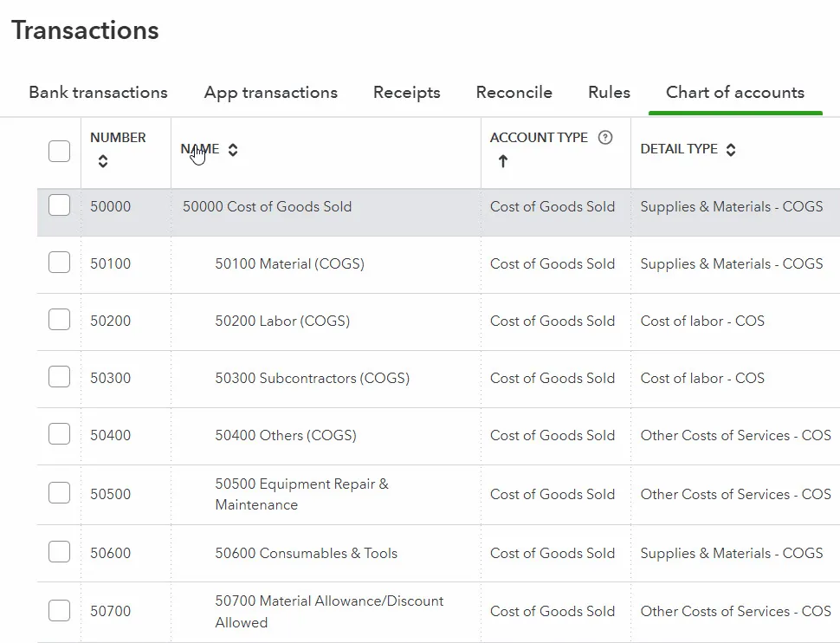Viewport: 840px width, 643px height.
Task: Go to the Receipts tab
Action: point(406,93)
